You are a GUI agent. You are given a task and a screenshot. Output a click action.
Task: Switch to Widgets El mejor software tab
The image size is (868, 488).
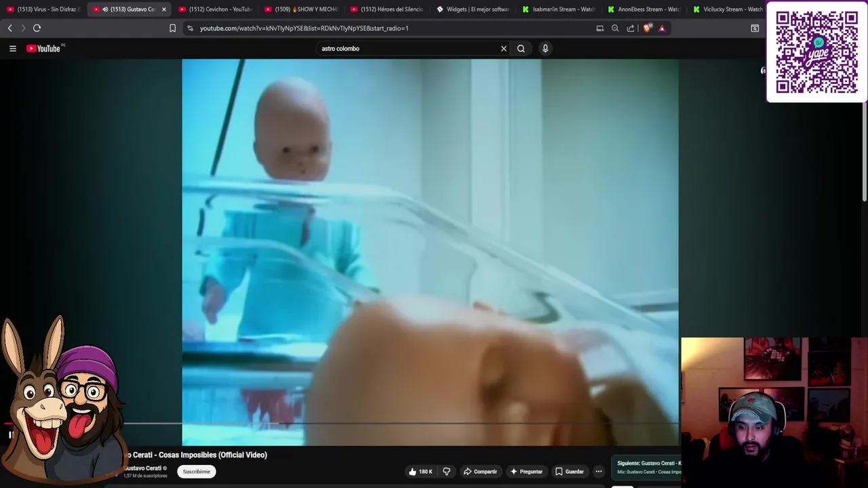coord(473,9)
